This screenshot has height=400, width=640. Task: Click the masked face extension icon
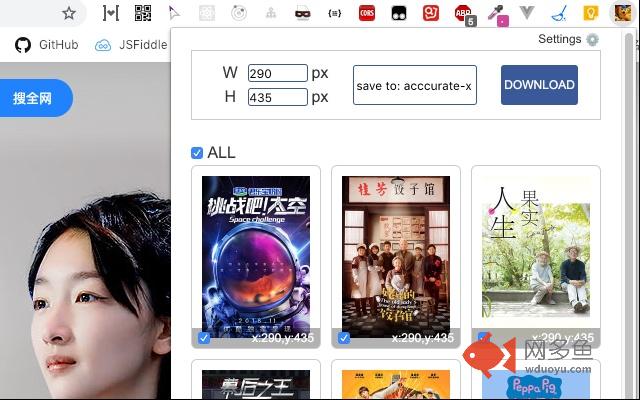302,13
